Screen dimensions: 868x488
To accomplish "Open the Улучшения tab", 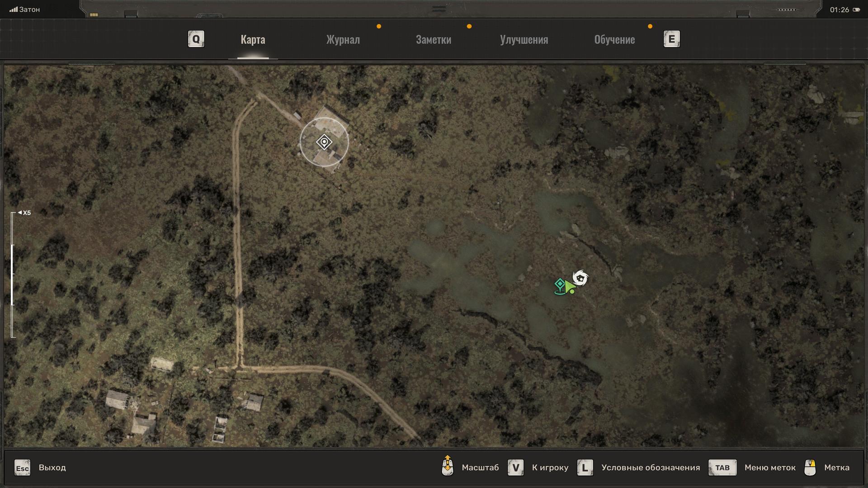I will [x=524, y=40].
